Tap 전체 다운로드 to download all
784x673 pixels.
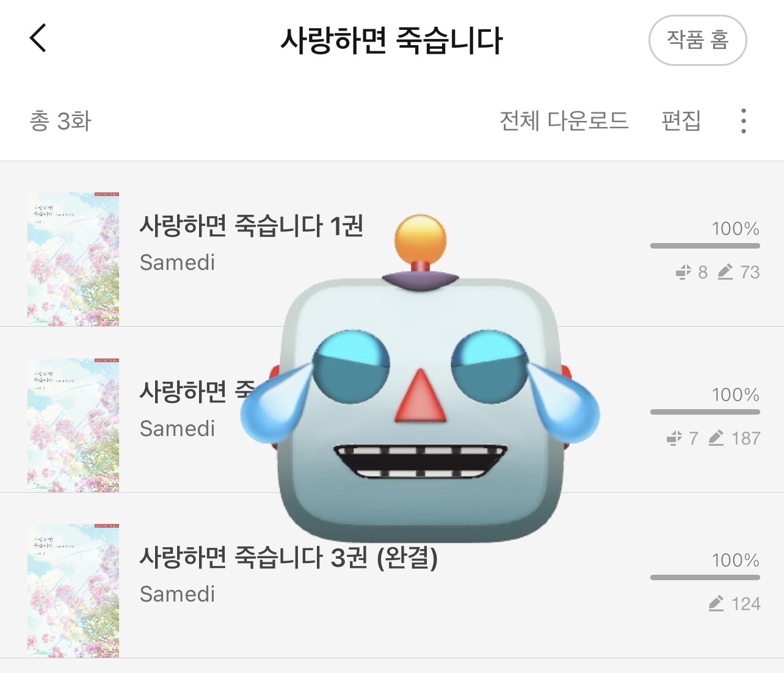[x=564, y=120]
